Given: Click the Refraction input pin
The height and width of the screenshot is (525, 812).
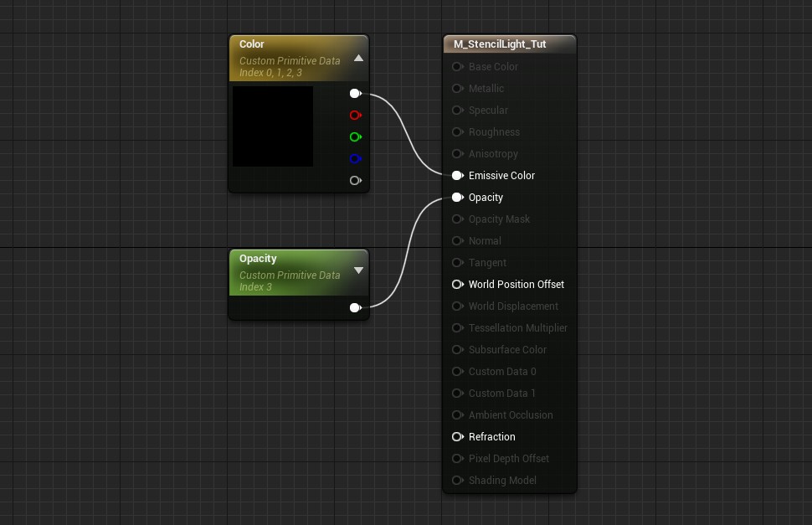Looking at the screenshot, I should pyautogui.click(x=457, y=437).
